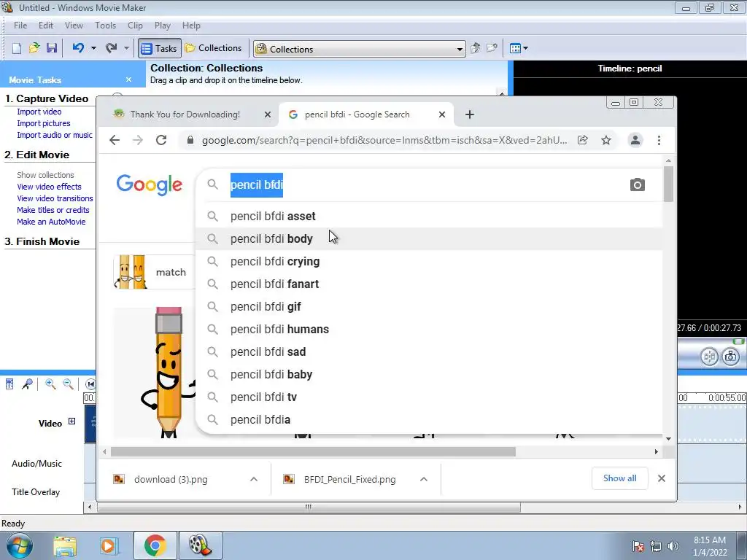The image size is (747, 560).
Task: Click Chrome's Back arrow
Action: [115, 140]
